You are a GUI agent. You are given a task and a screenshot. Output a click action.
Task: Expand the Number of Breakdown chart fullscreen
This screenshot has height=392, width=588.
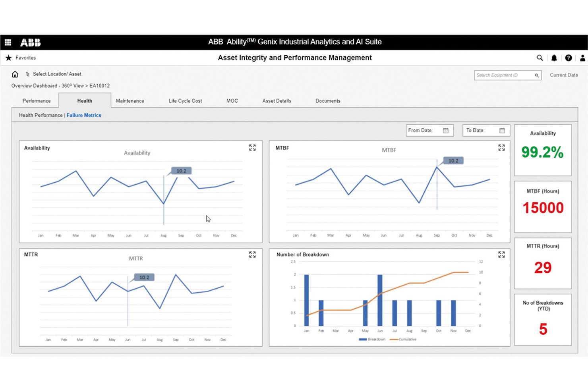coord(501,255)
